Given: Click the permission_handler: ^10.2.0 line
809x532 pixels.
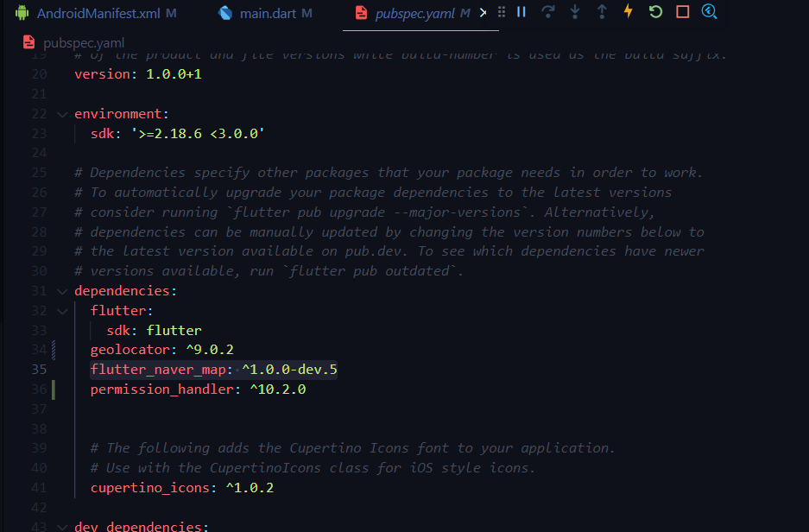Looking at the screenshot, I should (198, 389).
